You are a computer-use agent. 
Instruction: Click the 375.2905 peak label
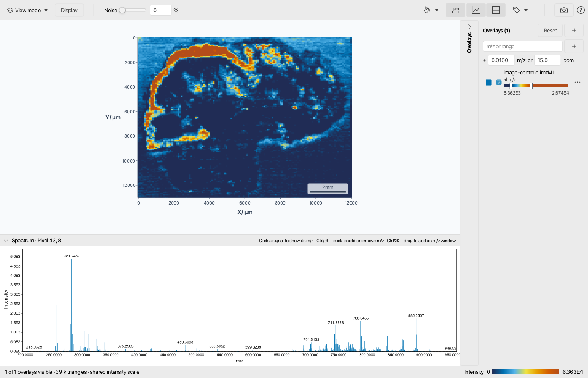coord(126,346)
